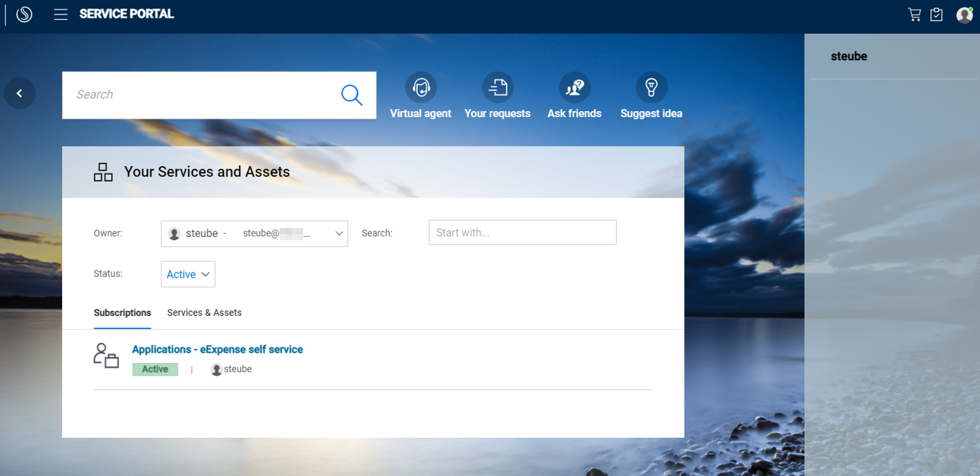
Task: Click the Service Portal logo
Action: [24, 14]
